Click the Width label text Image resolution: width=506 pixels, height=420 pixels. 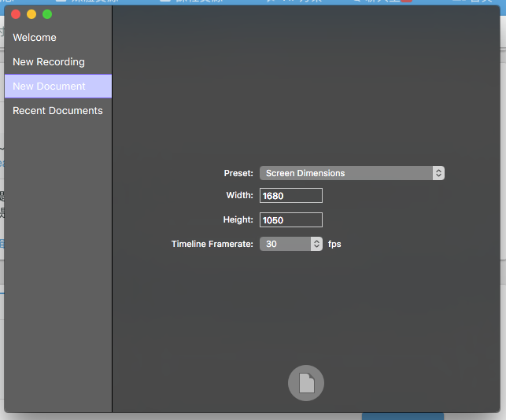239,196
